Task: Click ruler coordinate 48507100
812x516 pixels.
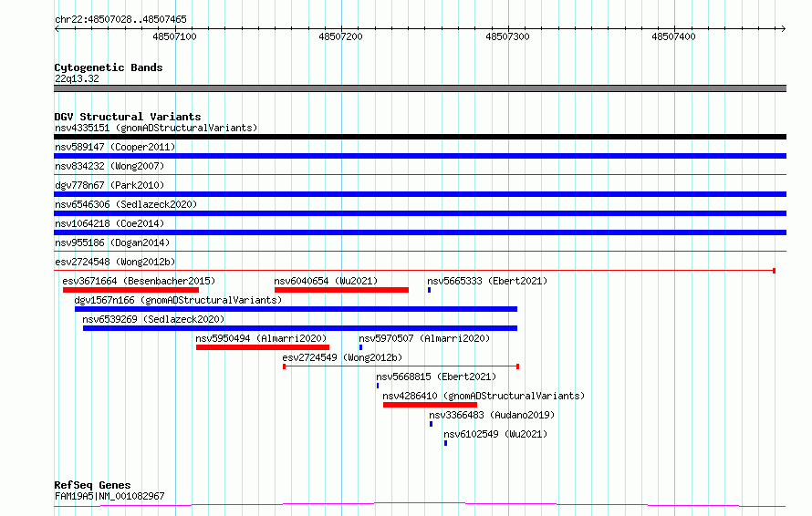Action: coord(174,36)
